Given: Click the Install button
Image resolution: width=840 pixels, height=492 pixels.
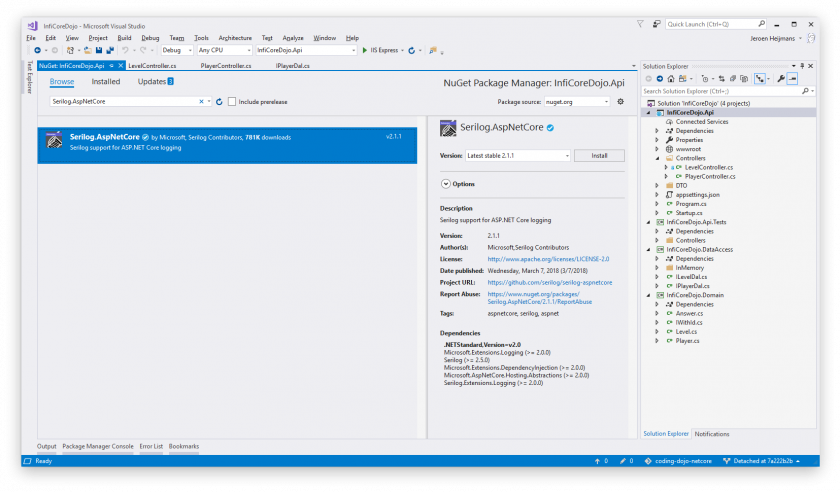Looking at the screenshot, I should coord(599,156).
